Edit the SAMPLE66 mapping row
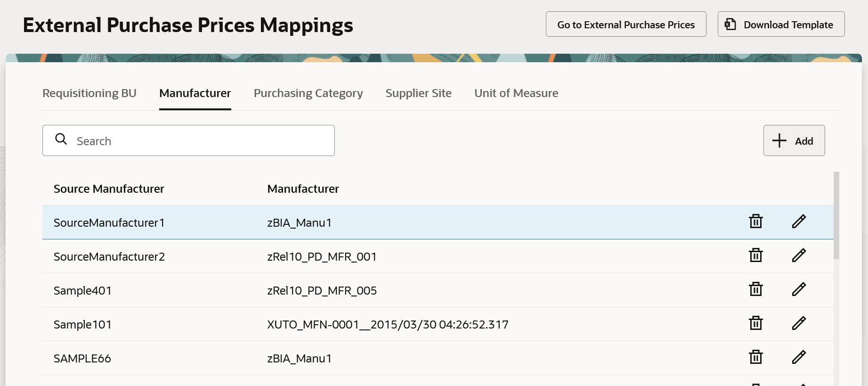Screen dimensions: 868x386 (799, 357)
